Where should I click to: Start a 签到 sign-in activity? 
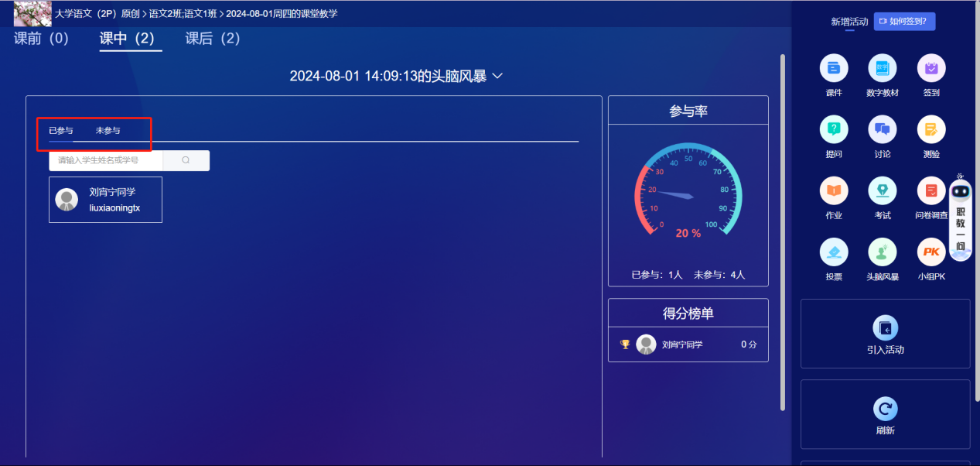point(931,69)
